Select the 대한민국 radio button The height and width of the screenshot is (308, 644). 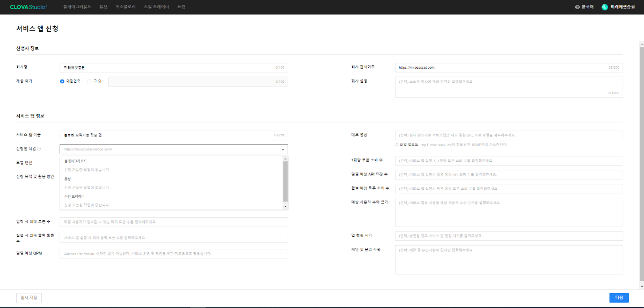tap(62, 82)
